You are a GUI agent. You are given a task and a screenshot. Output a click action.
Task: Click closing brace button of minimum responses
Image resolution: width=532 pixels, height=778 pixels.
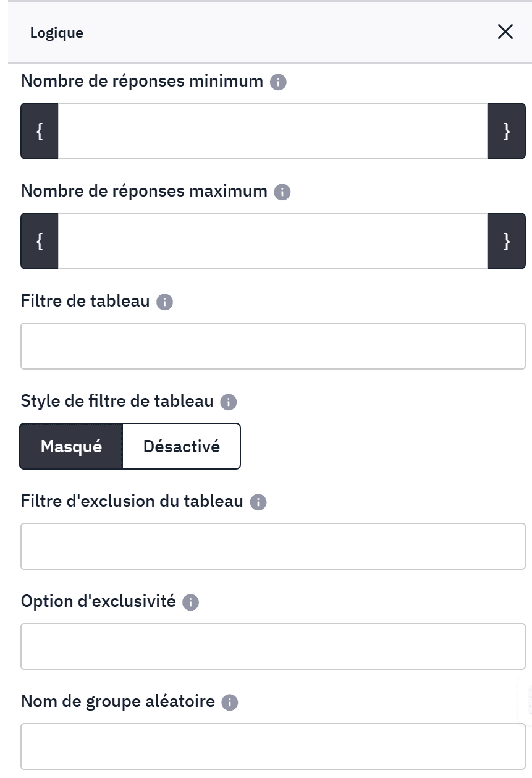tap(507, 131)
